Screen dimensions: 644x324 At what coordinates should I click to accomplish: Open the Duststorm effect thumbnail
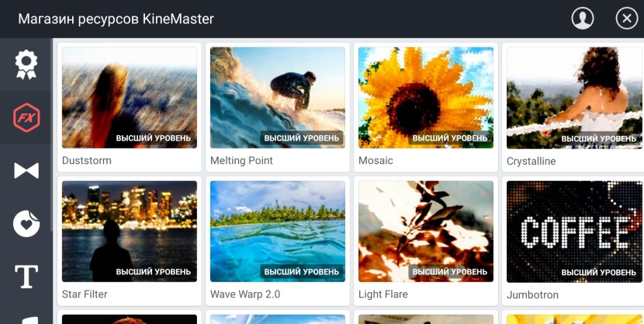tap(130, 97)
